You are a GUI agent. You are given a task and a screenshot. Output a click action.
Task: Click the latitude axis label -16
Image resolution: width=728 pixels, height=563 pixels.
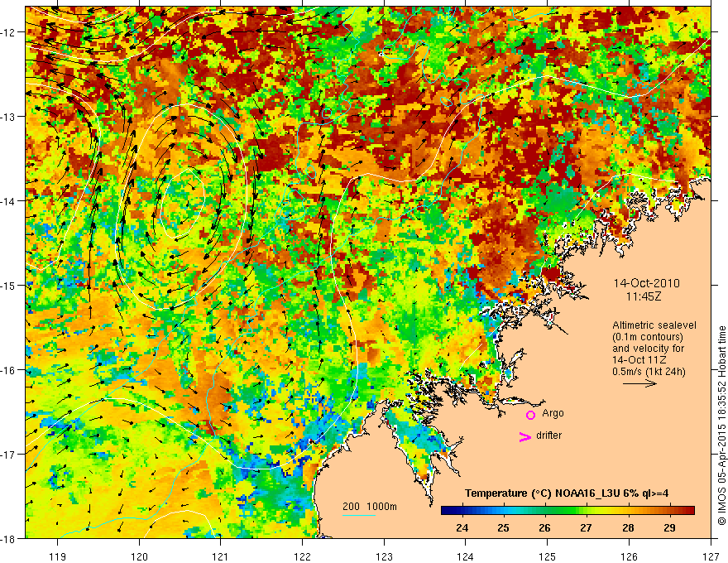[x=8, y=370]
